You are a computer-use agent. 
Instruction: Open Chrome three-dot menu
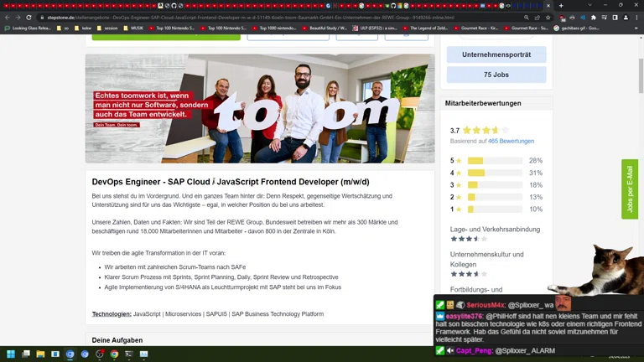[x=636, y=17]
